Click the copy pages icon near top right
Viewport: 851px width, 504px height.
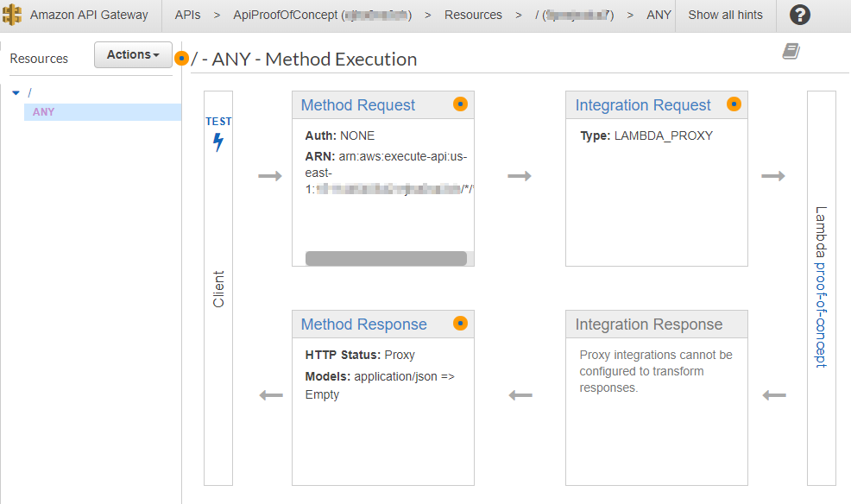(791, 51)
